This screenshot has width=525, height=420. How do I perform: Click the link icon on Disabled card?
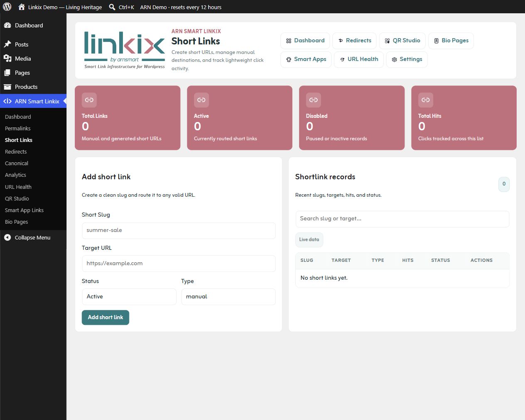click(x=314, y=100)
